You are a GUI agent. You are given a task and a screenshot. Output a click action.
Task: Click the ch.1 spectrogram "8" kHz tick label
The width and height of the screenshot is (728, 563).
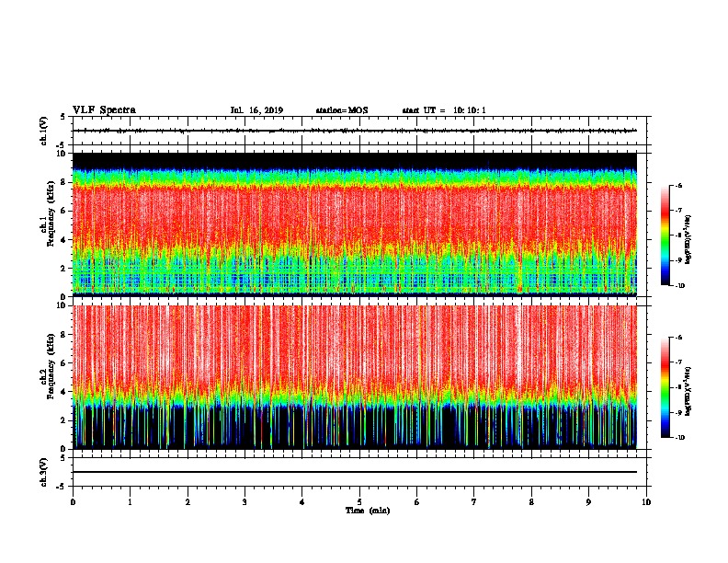coord(64,182)
